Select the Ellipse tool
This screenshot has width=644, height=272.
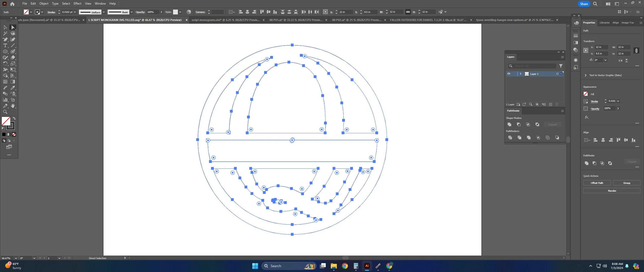pos(5,51)
